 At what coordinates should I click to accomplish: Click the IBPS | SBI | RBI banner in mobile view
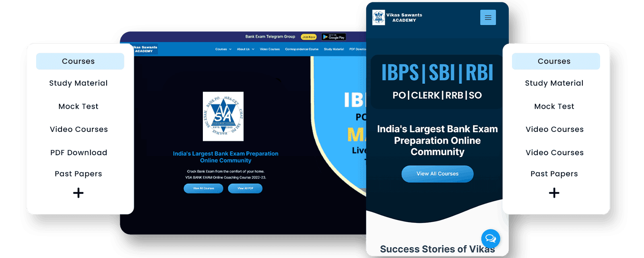[437, 73]
